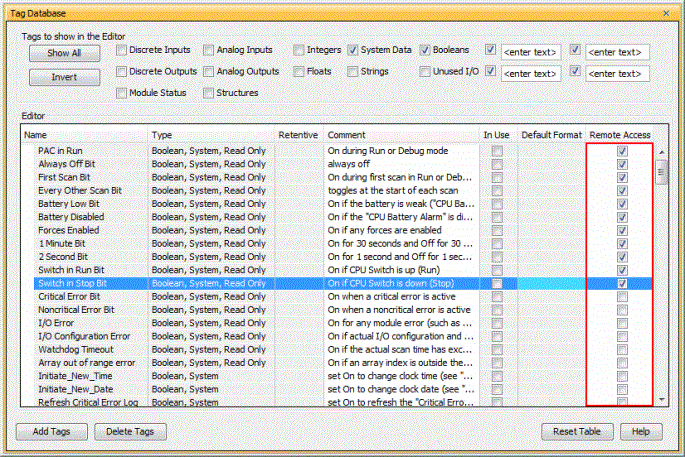Viewport: 685px width, 457px height.
Task: Enable the Module Status checkbox
Action: pos(121,93)
